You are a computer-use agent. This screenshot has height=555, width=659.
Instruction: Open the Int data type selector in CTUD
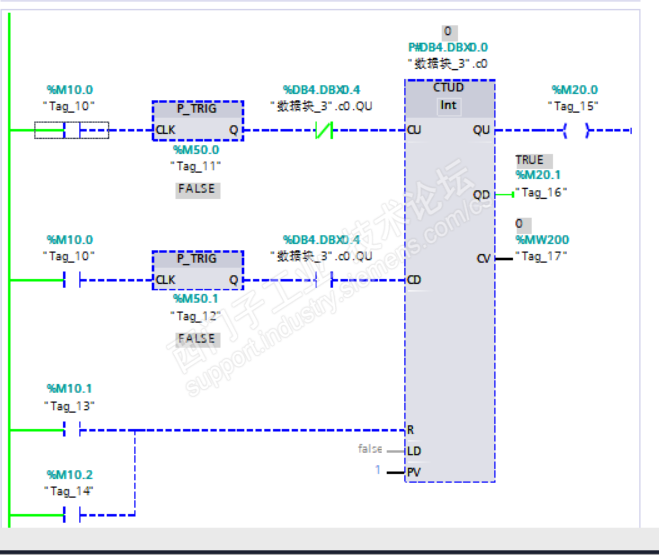(448, 105)
